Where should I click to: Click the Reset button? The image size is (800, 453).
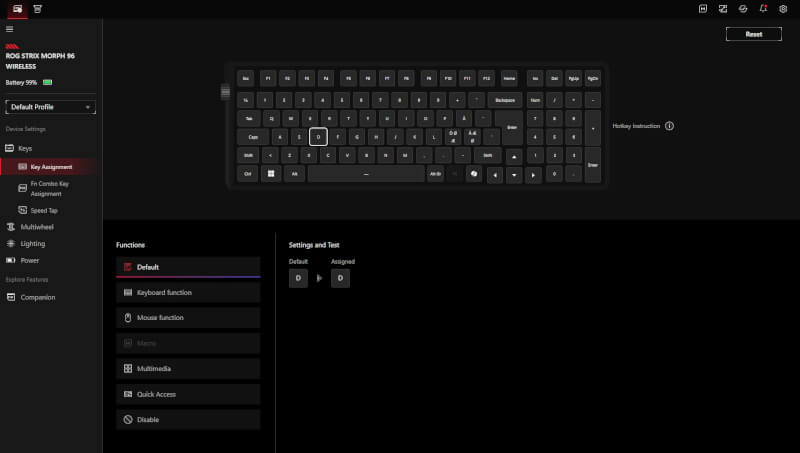tap(754, 34)
